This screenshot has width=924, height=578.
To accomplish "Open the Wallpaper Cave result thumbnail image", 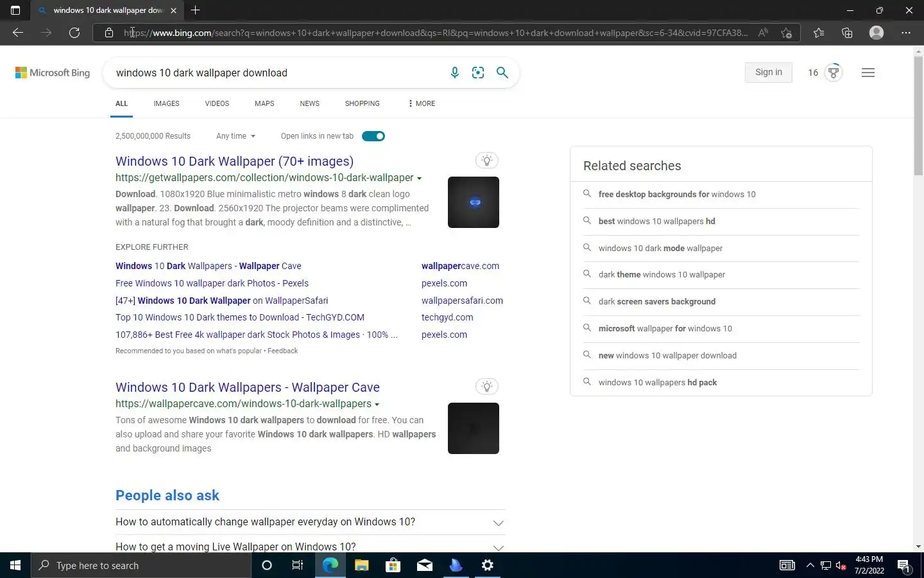I will (474, 428).
